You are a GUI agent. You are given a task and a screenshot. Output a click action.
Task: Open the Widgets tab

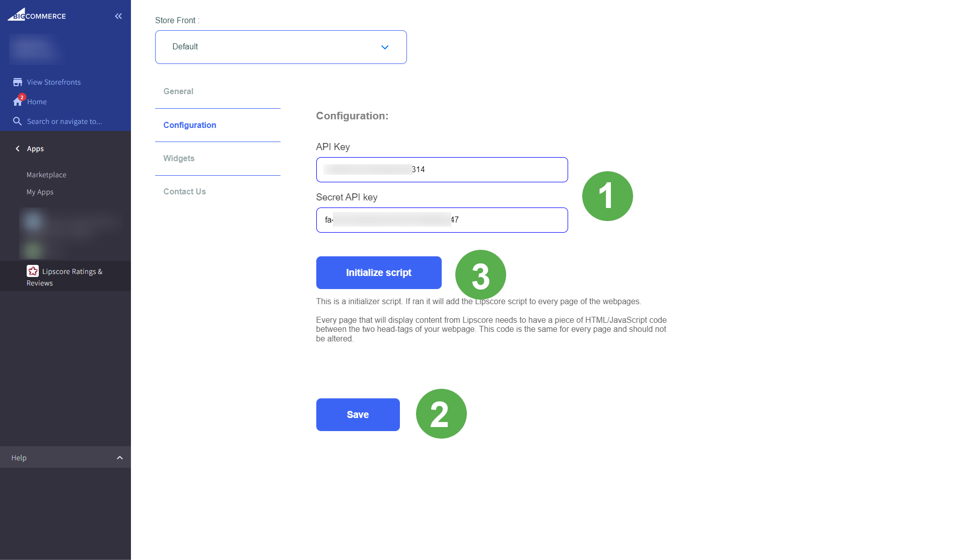[x=179, y=158]
